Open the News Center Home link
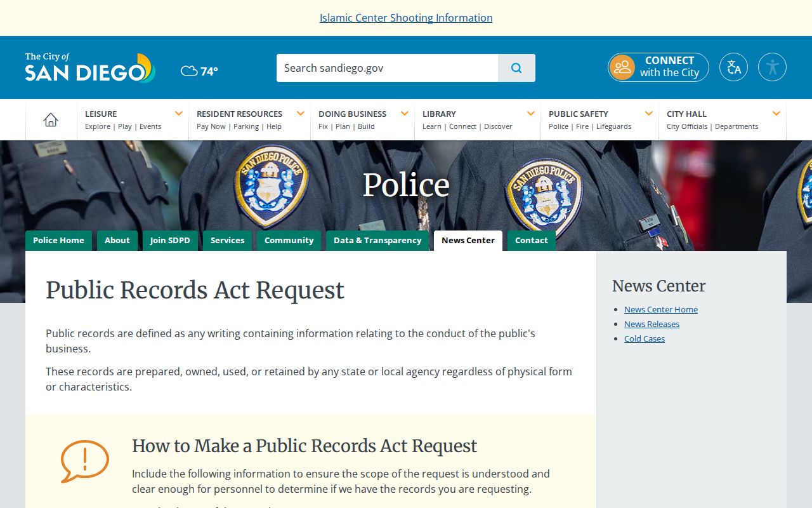The width and height of the screenshot is (812, 508). click(661, 310)
